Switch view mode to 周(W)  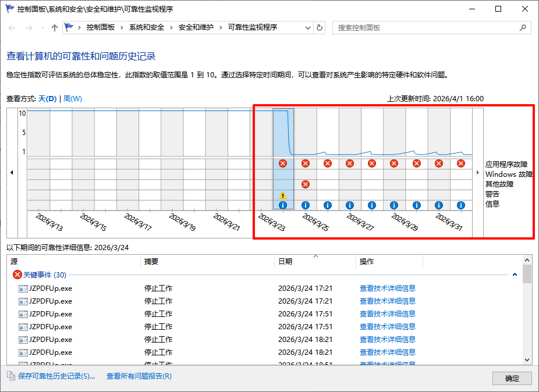[73, 98]
